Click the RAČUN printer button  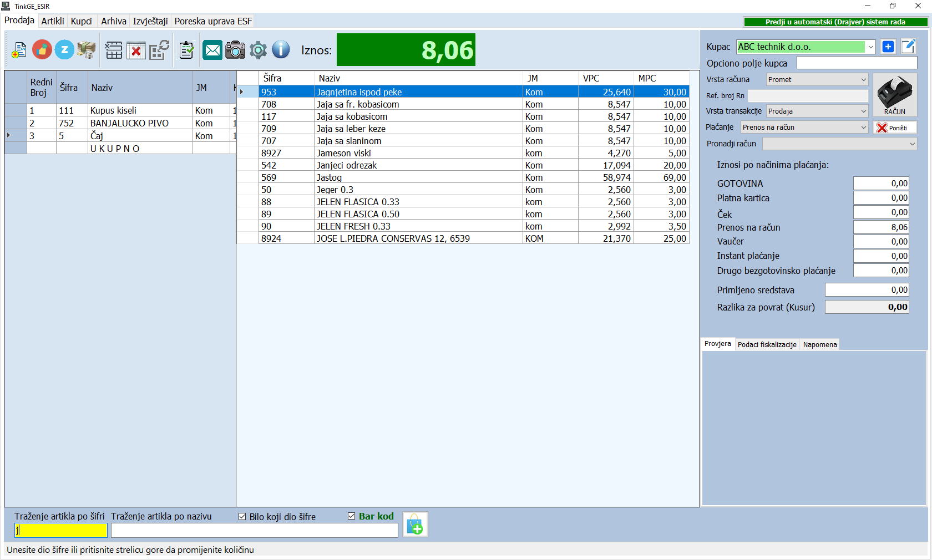point(894,95)
